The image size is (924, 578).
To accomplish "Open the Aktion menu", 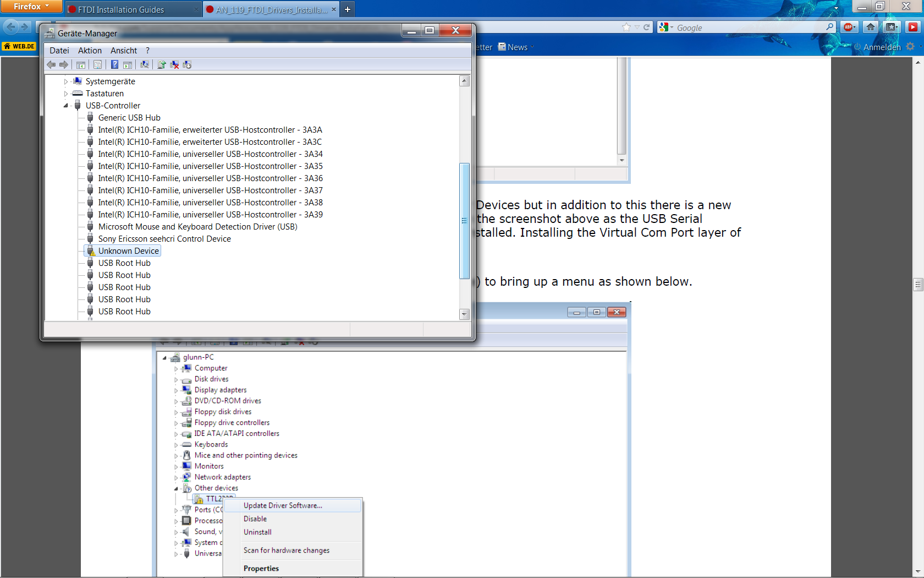I will coord(90,51).
